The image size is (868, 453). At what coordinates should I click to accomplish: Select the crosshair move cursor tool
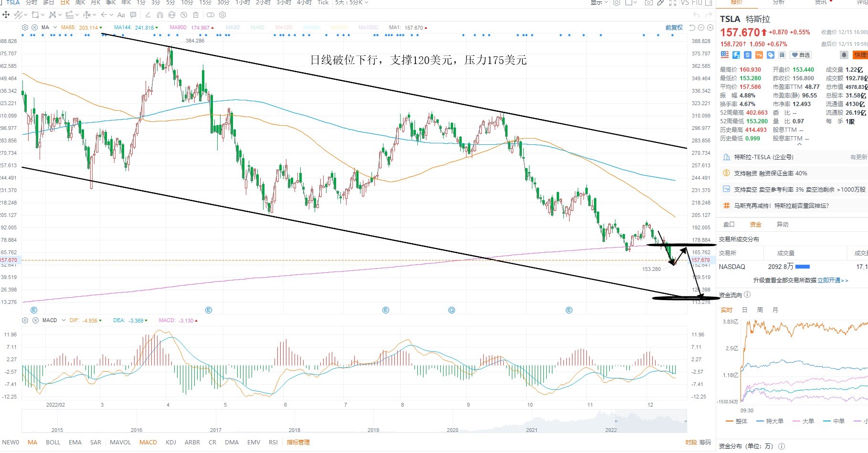(6, 15)
